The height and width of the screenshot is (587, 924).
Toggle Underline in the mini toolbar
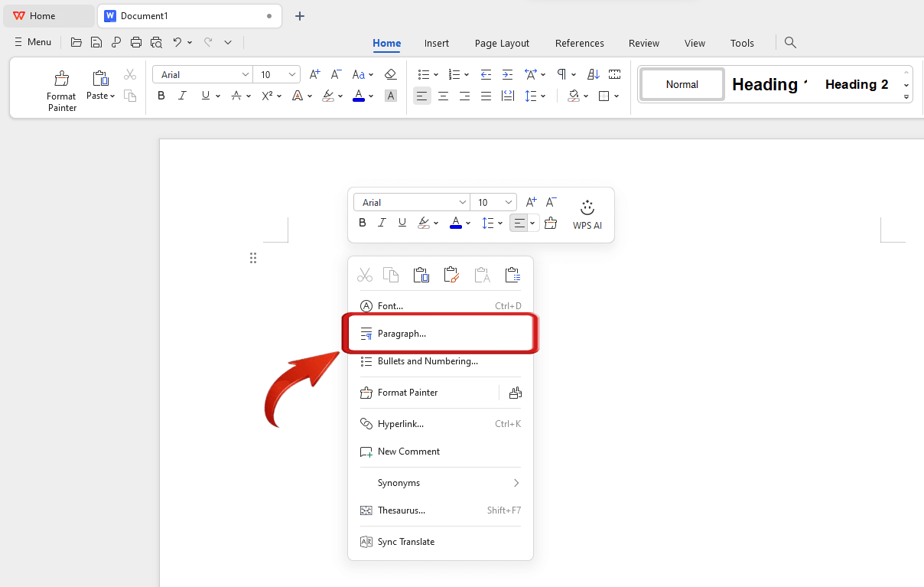(x=402, y=223)
